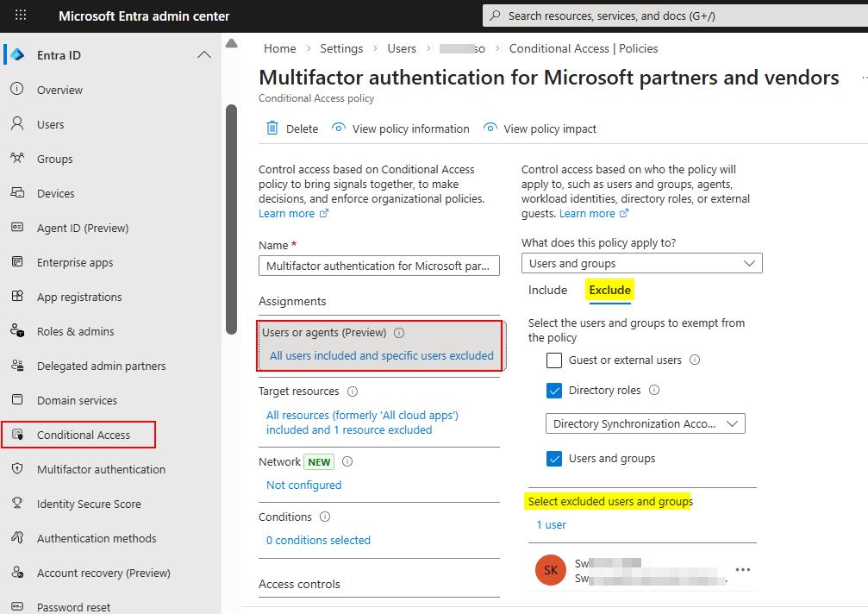Uncheck the Directory roles checkbox
Screen dimensions: 868x614
coord(554,391)
